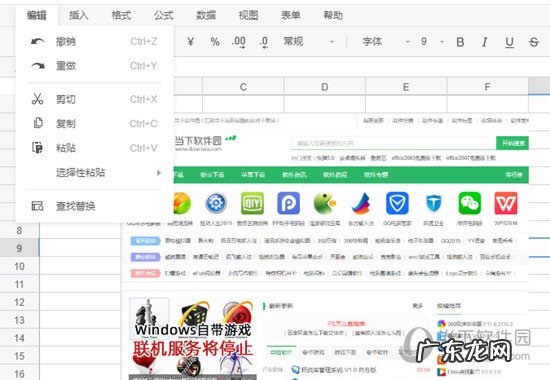The image size is (550, 380).
Task: Click the iQIYI green icon
Action: click(x=252, y=203)
